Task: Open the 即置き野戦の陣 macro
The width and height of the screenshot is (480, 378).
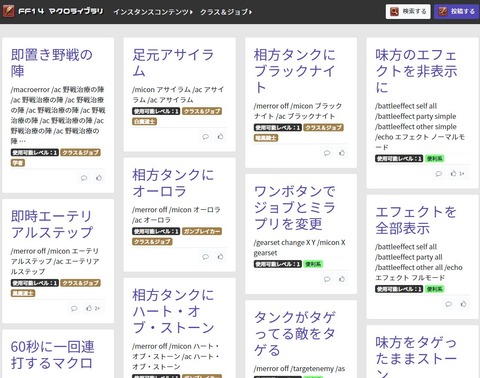Action: point(52,63)
